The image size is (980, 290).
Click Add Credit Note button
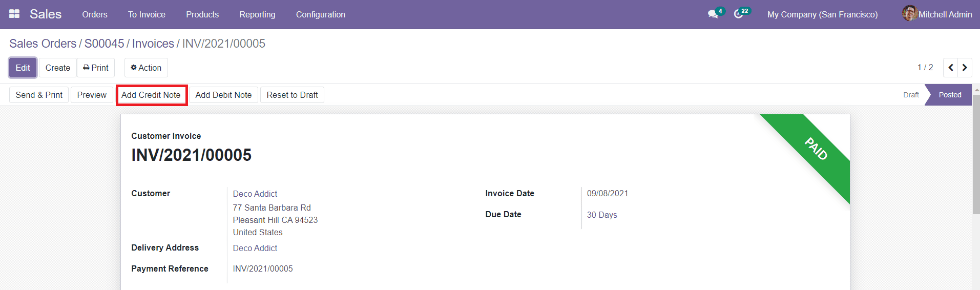click(151, 95)
